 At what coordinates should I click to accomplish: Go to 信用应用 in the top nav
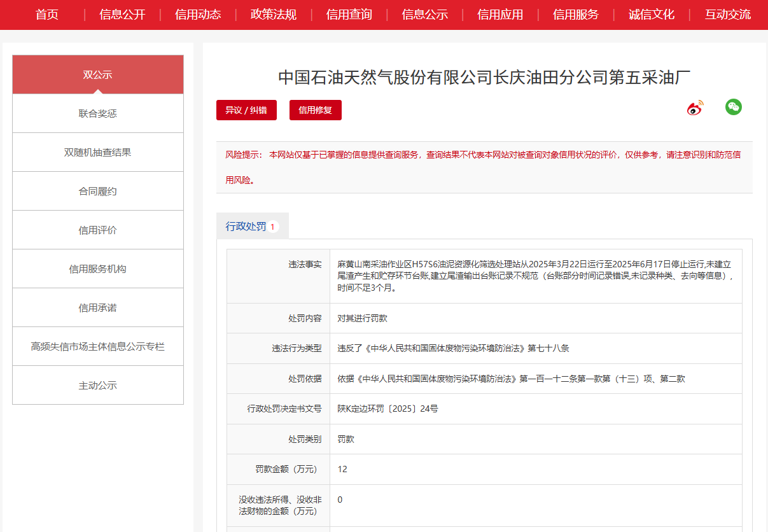click(x=500, y=15)
